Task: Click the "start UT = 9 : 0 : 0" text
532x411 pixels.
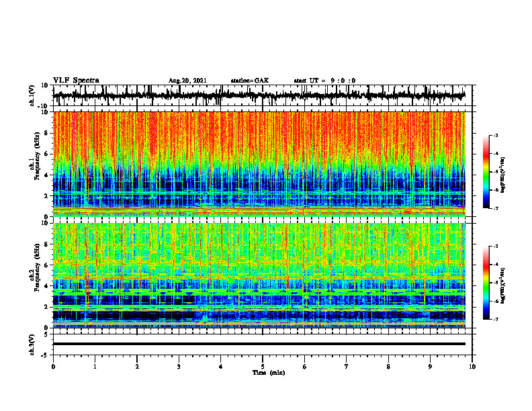Action: [324, 81]
